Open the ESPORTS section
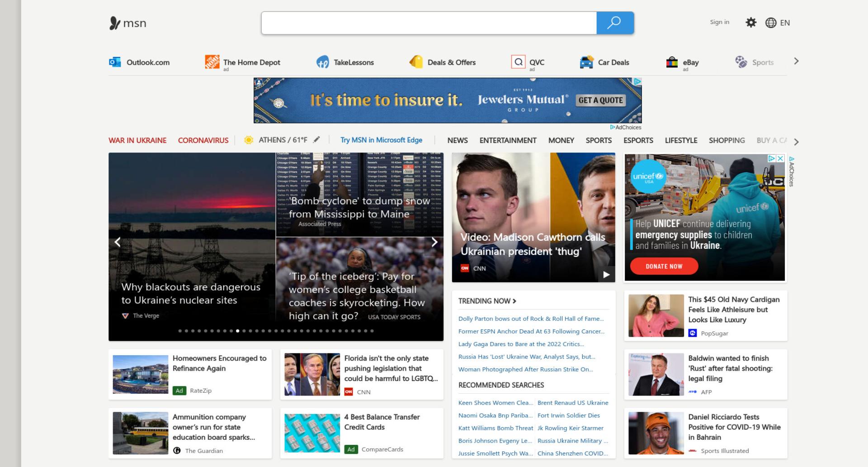 tap(638, 140)
